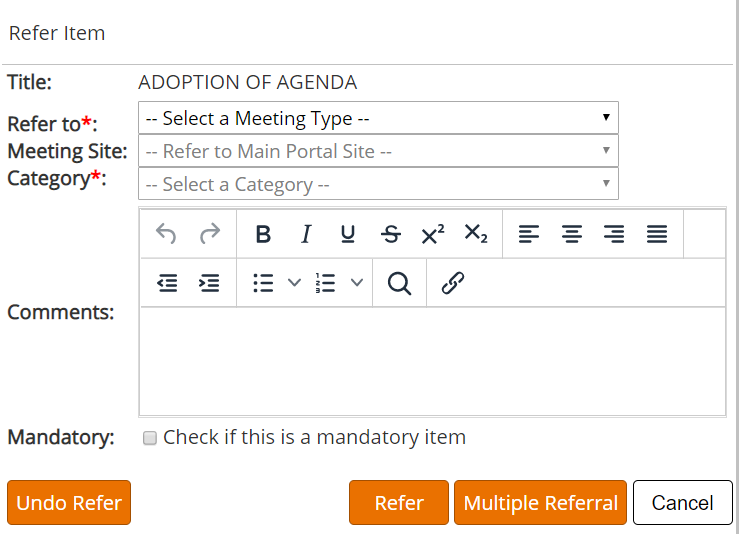The image size is (739, 534).
Task: Align comment text left
Action: coord(529,234)
